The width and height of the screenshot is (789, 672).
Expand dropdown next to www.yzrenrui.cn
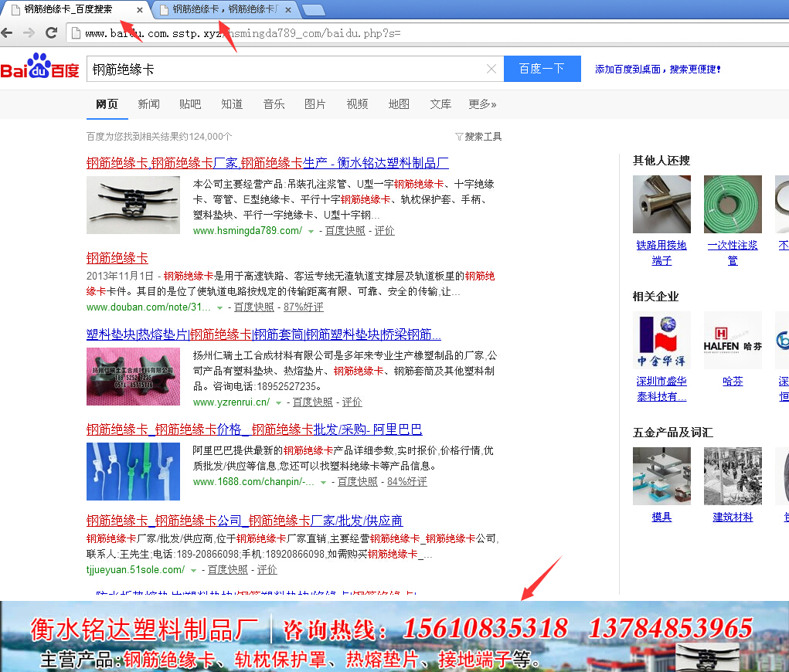(278, 403)
